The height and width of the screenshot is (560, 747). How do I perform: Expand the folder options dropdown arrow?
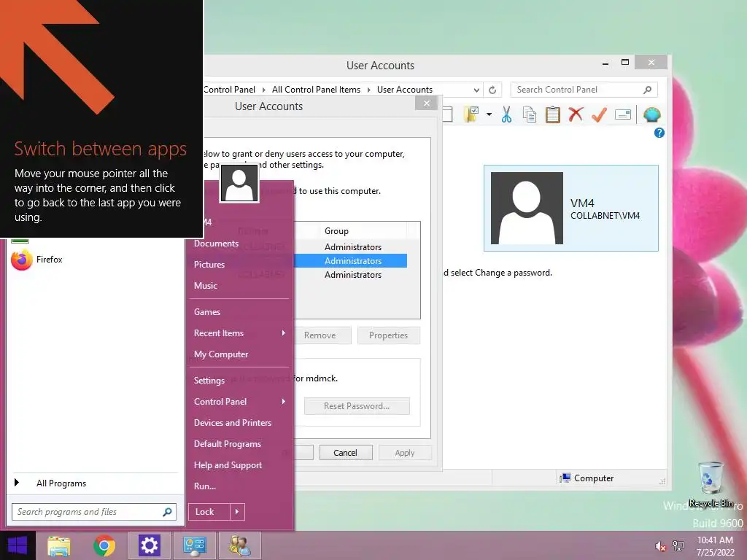tap(489, 114)
